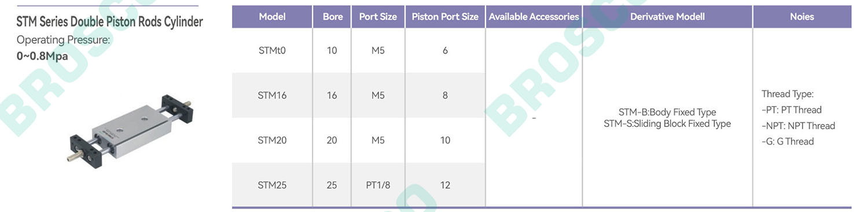This screenshot has height=212, width=868.
Task: Select the STMt0 model cell
Action: point(272,50)
